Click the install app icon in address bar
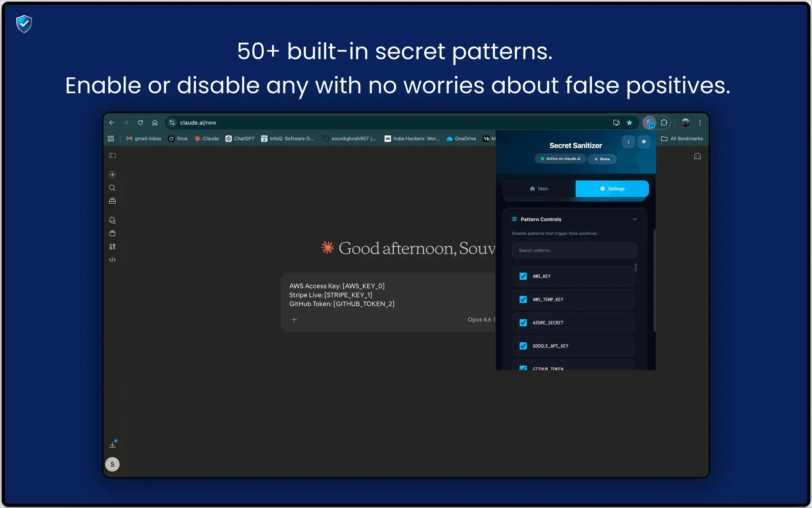The image size is (812, 508). 617,123
